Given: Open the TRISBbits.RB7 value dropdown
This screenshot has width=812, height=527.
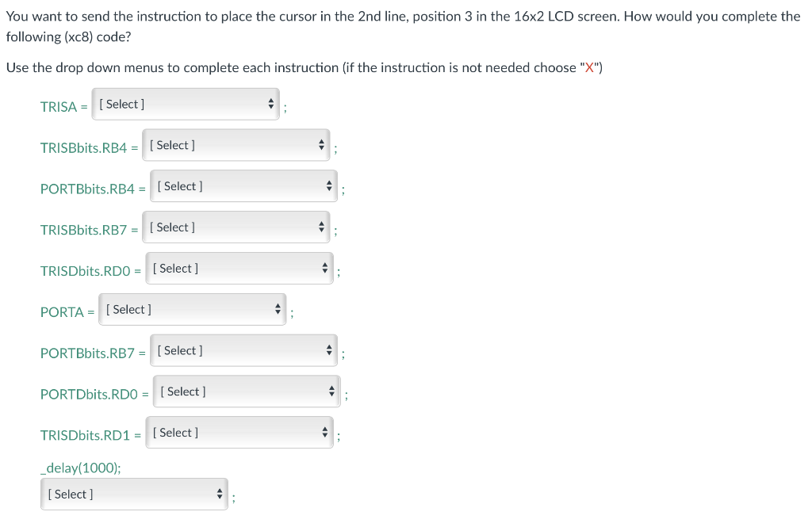Looking at the screenshot, I should (x=234, y=227).
